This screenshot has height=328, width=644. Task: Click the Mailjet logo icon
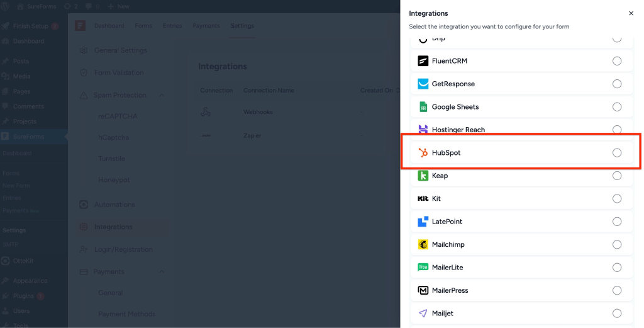coord(423,314)
